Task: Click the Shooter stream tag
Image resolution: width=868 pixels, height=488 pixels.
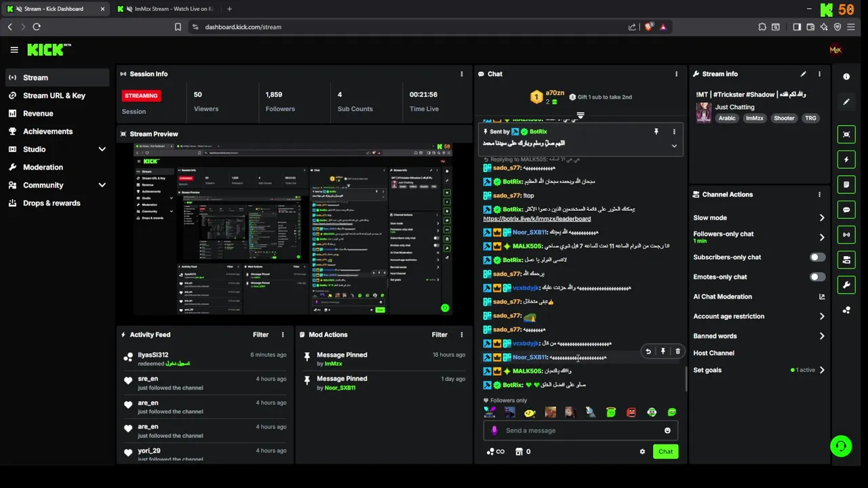Action: click(x=784, y=118)
